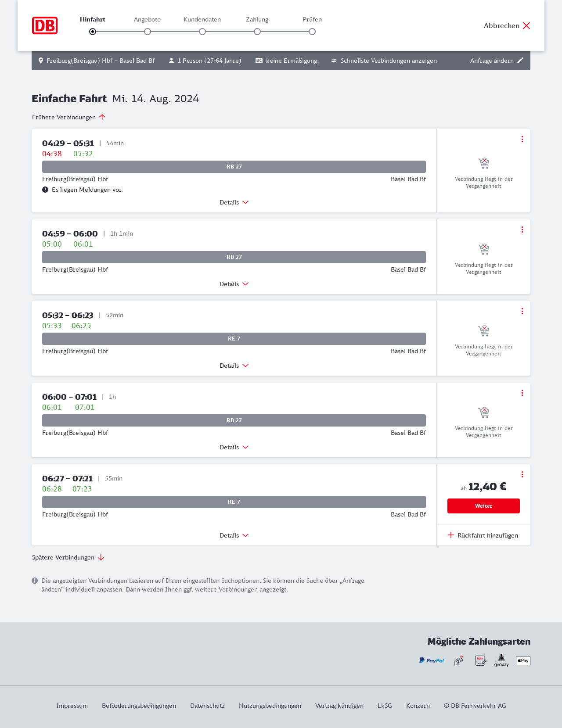Click the pencil icon next to Anfrage ändern
Screen dimensions: 562x728
(x=520, y=61)
